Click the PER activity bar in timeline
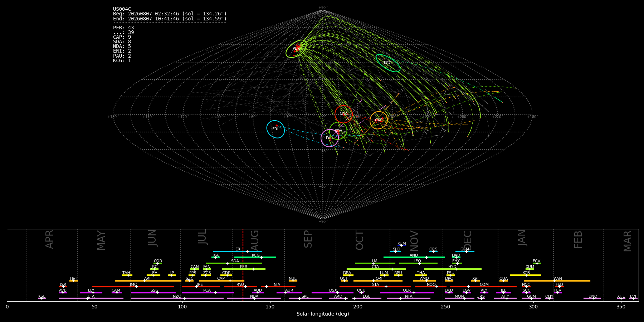Viewport: 644px width, 322px height. click(x=244, y=269)
